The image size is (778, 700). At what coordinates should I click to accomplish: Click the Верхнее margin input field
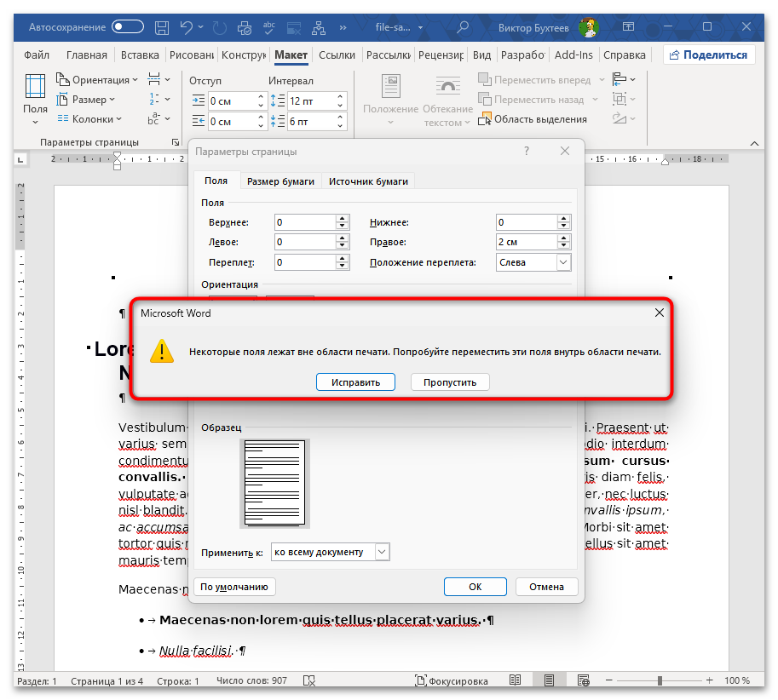(x=306, y=222)
